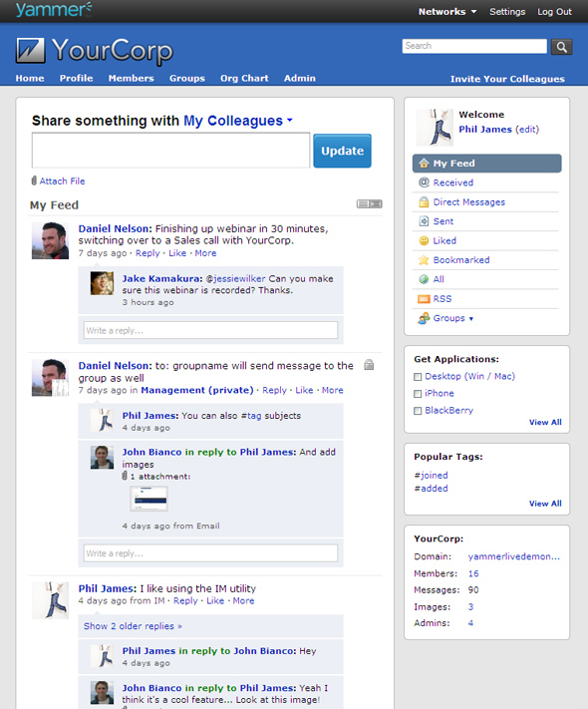588x709 pixels.
Task: Click the Update button
Action: 342,151
